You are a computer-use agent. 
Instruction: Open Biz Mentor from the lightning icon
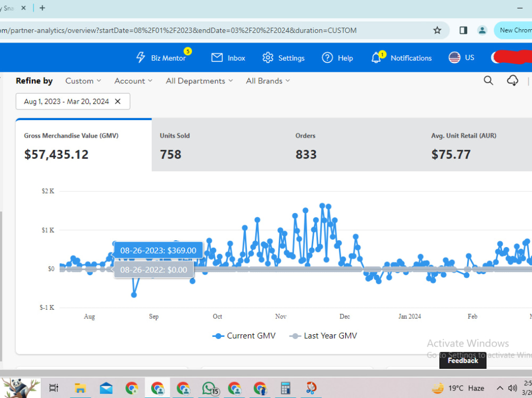[141, 57]
